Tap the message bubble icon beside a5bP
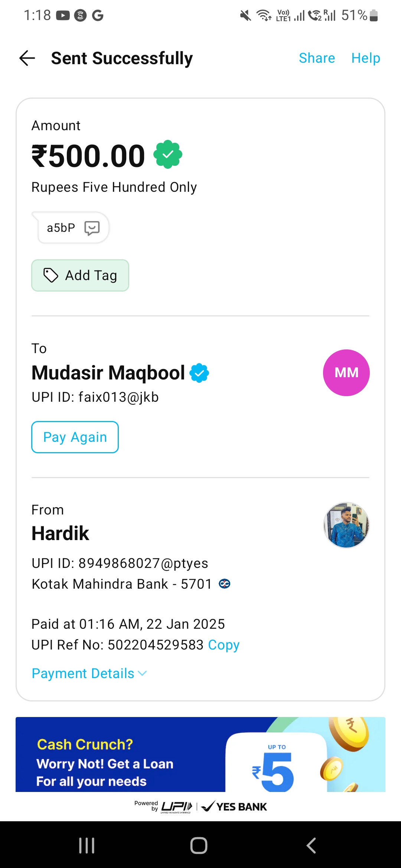The image size is (401, 868). pyautogui.click(x=92, y=228)
